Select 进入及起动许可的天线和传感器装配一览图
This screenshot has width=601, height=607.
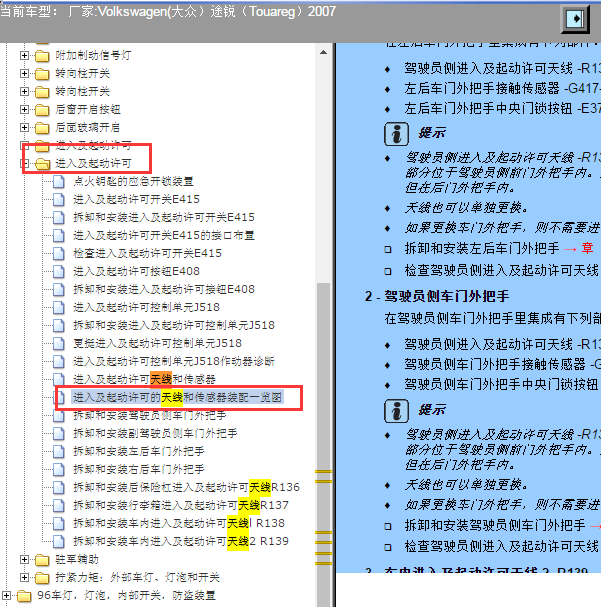click(x=177, y=397)
